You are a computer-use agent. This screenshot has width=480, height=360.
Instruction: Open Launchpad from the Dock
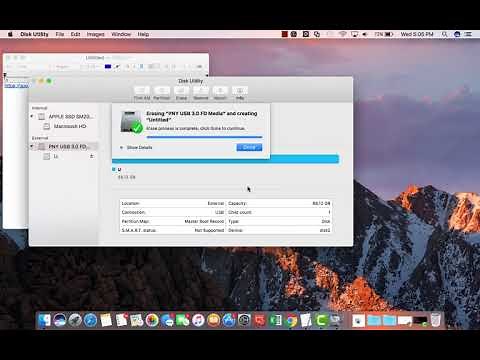[x=75, y=320]
